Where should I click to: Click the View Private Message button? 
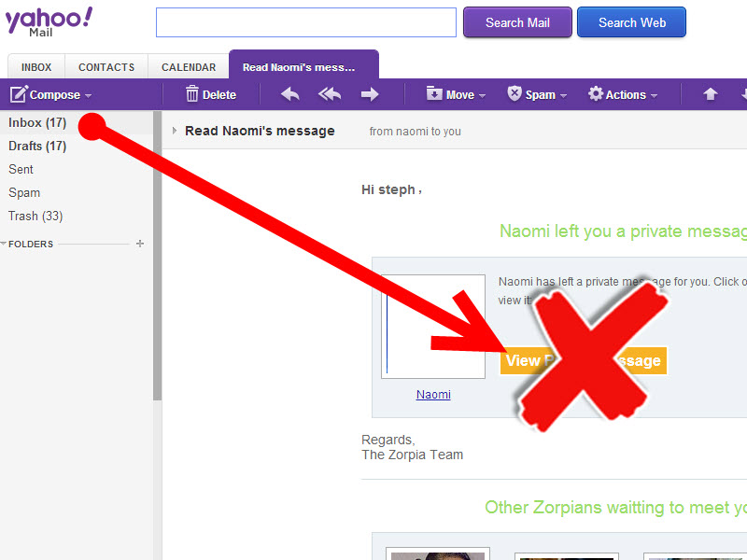pos(583,360)
